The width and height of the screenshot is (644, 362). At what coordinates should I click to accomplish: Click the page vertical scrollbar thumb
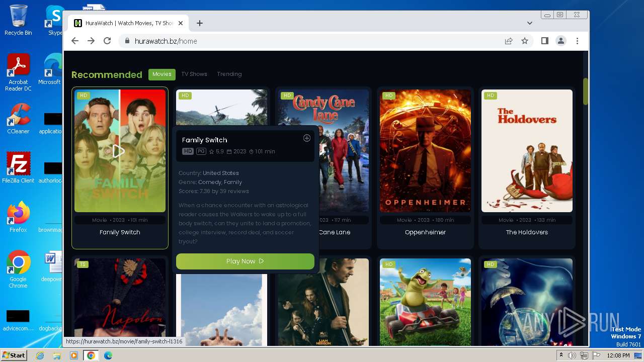point(585,92)
